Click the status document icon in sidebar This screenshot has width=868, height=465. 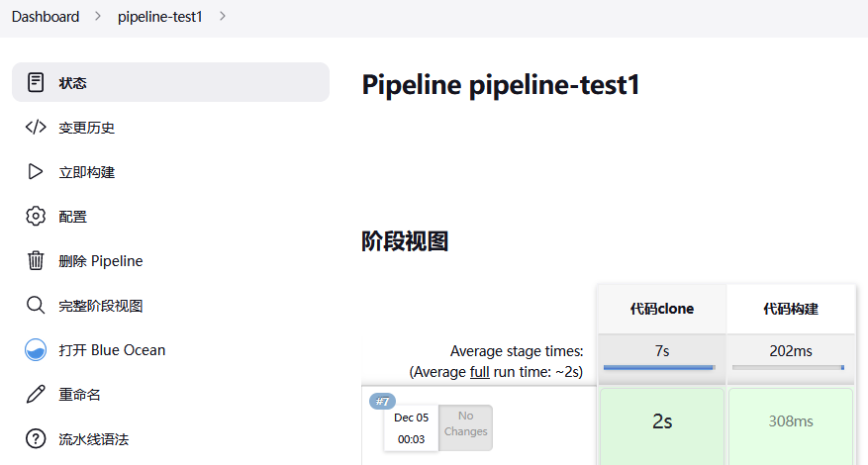pyautogui.click(x=36, y=82)
